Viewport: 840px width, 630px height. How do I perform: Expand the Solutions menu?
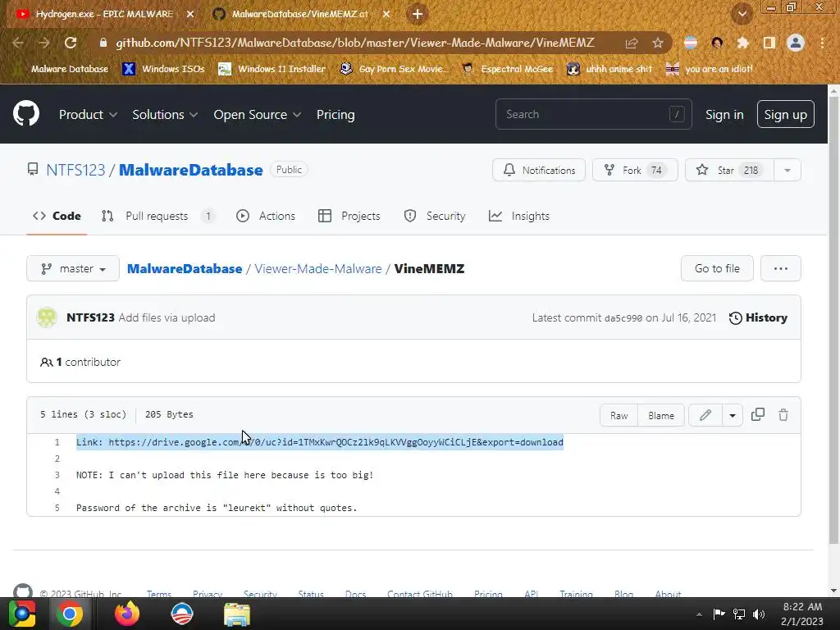click(x=165, y=114)
